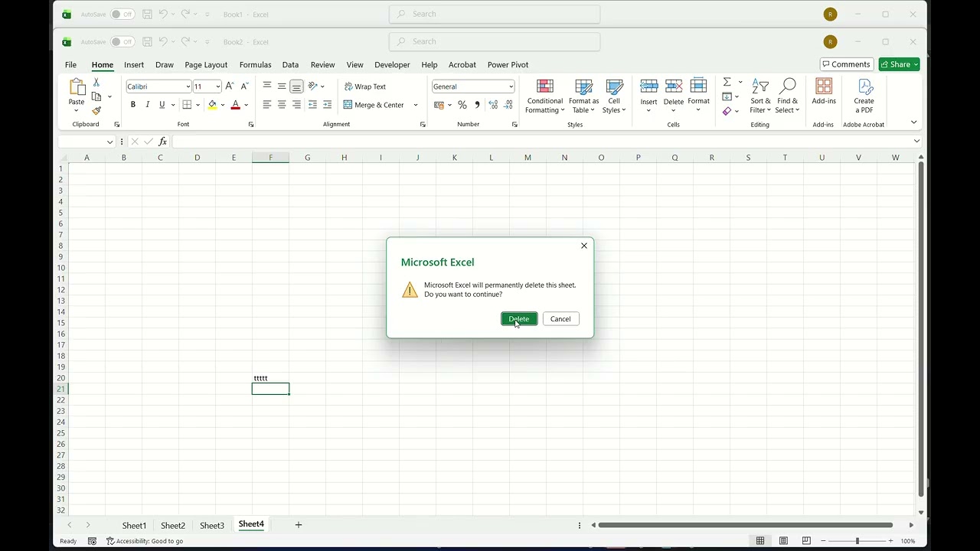Add a new sheet with plus button

(299, 525)
